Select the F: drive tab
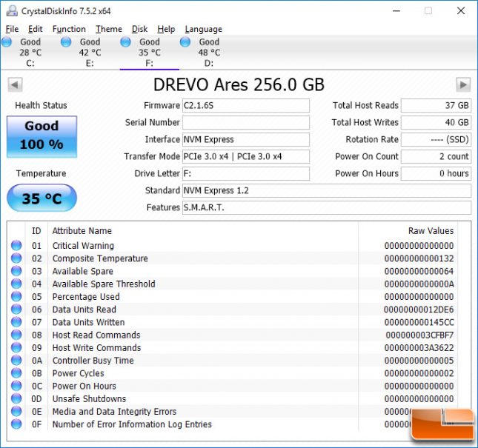The width and height of the screenshot is (478, 448). point(149,53)
